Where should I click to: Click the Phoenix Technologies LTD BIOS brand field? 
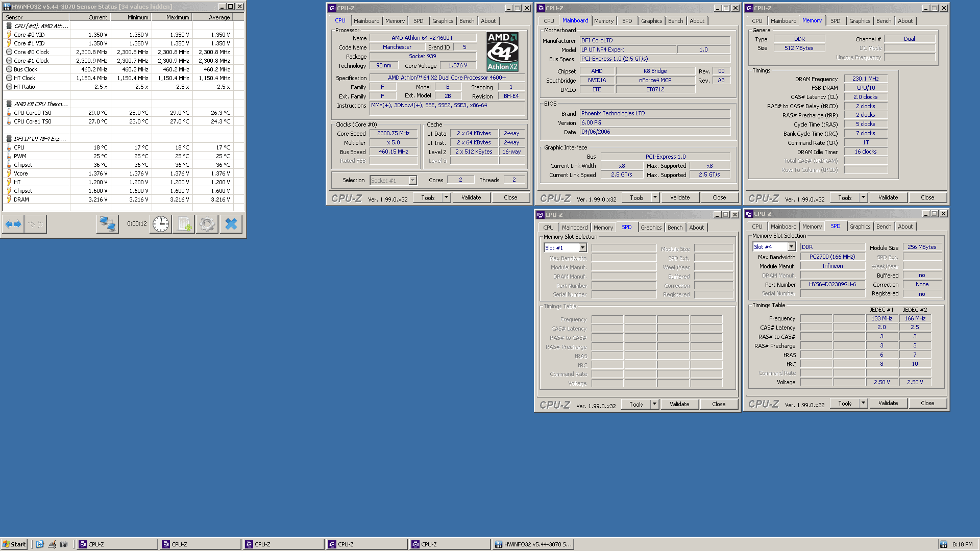(x=655, y=113)
